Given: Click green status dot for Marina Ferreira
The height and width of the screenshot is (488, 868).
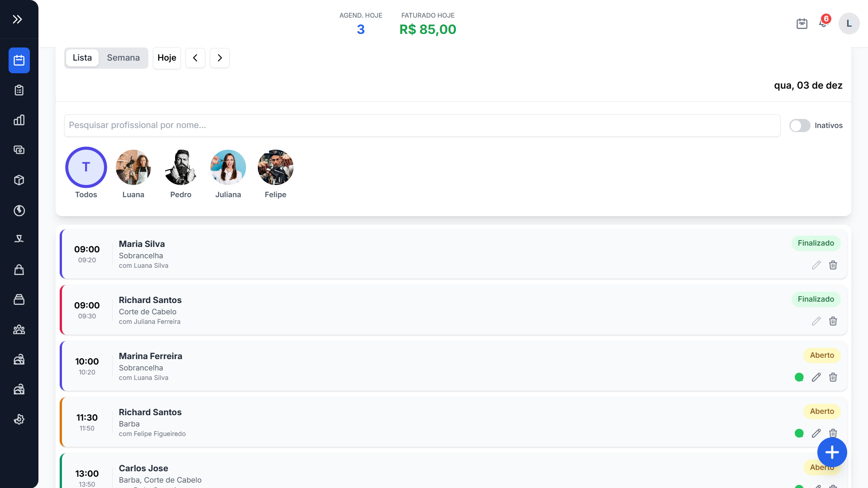Looking at the screenshot, I should pos(799,377).
